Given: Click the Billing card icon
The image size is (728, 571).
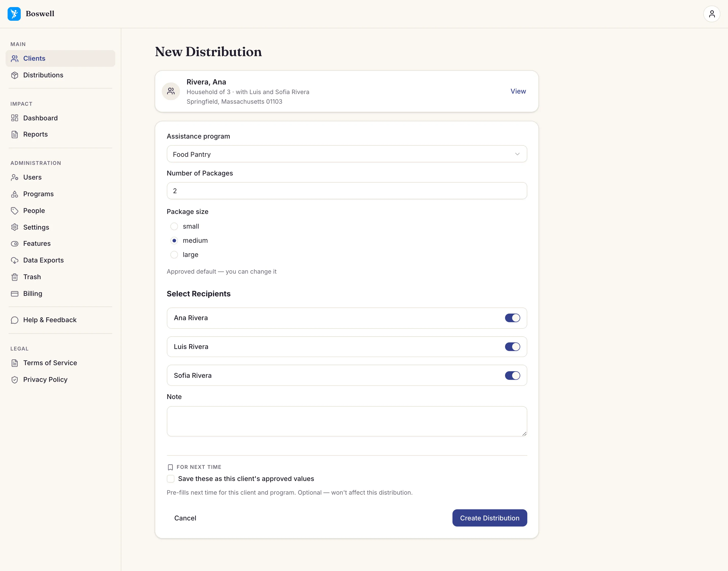Looking at the screenshot, I should (x=15, y=294).
